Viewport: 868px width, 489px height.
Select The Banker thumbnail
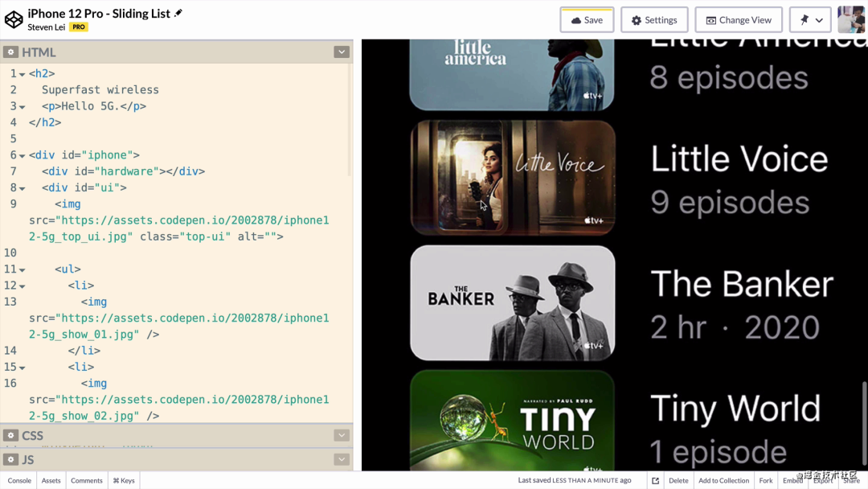pos(513,303)
